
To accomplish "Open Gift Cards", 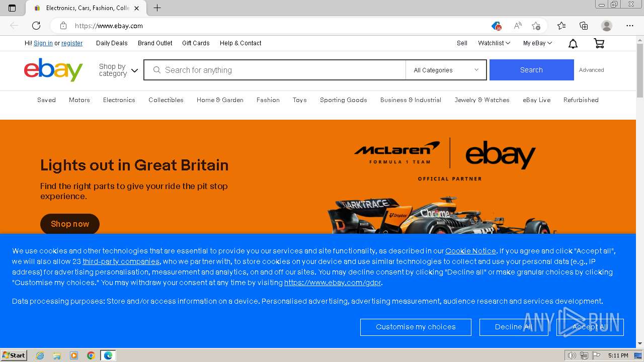I will coord(196,43).
